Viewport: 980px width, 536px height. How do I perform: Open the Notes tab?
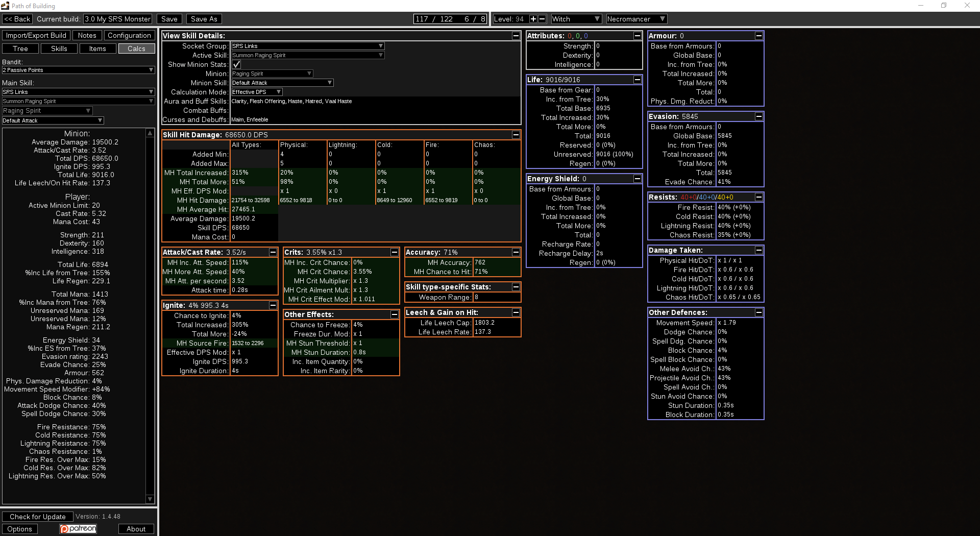(x=87, y=35)
